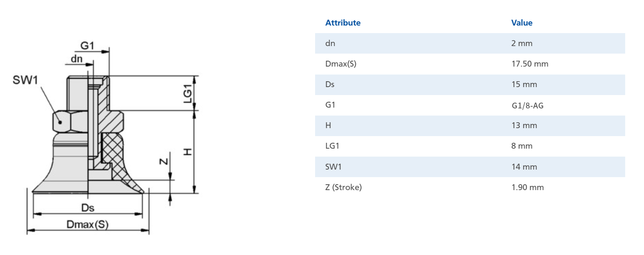This screenshot has width=644, height=255.
Task: Click the 13 mm value for H
Action: click(524, 126)
